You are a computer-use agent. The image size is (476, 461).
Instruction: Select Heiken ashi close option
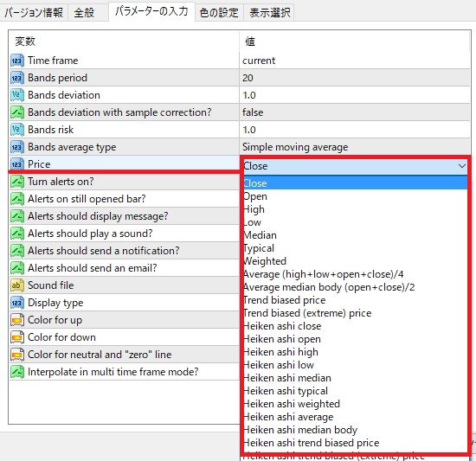tap(355, 326)
